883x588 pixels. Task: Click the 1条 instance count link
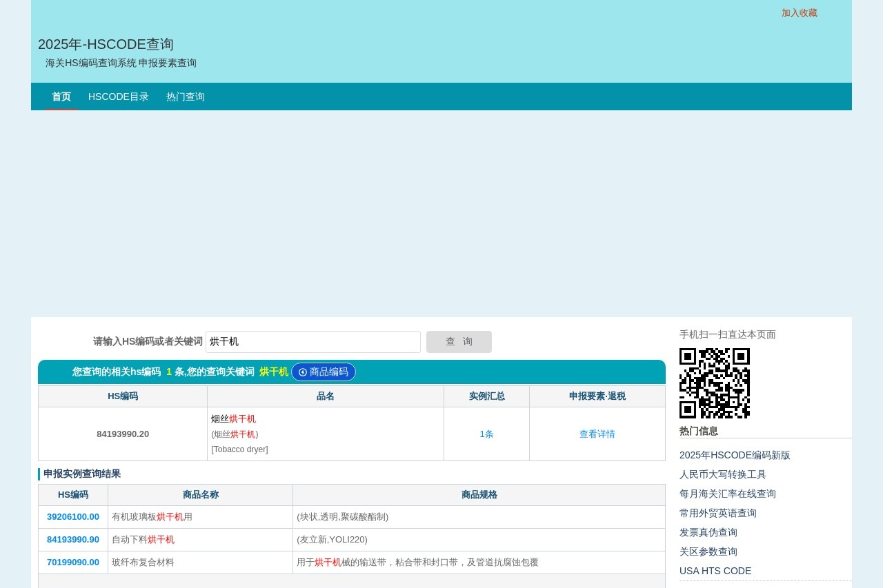coord(486,434)
